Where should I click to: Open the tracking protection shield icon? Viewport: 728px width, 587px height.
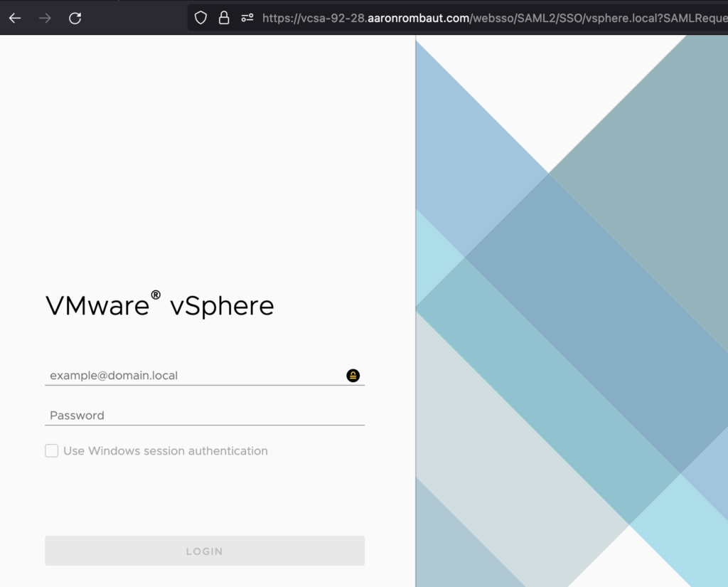[200, 18]
